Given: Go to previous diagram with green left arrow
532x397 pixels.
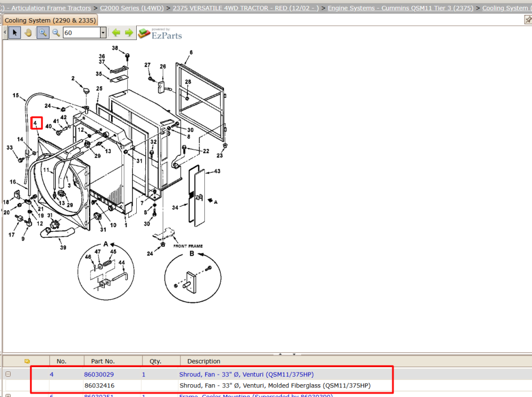Looking at the screenshot, I should 116,32.
